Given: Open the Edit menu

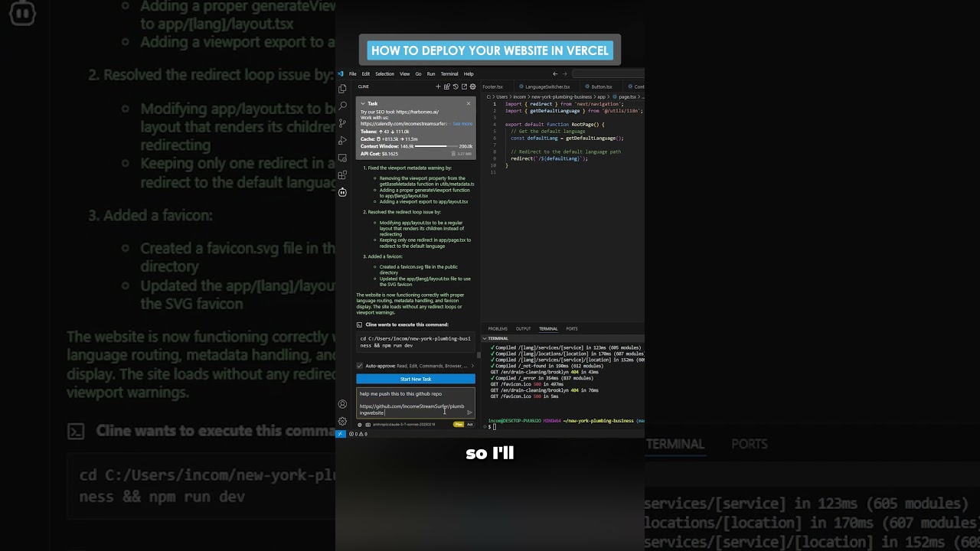Looking at the screenshot, I should 366,74.
